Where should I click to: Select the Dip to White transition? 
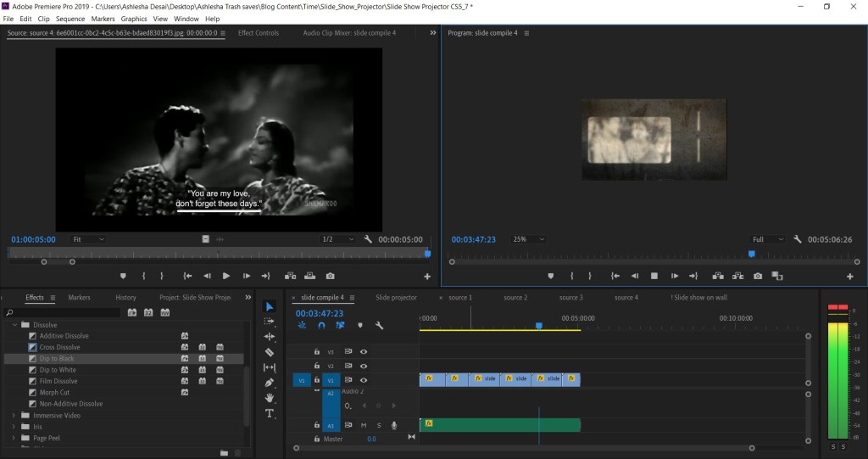click(x=58, y=370)
